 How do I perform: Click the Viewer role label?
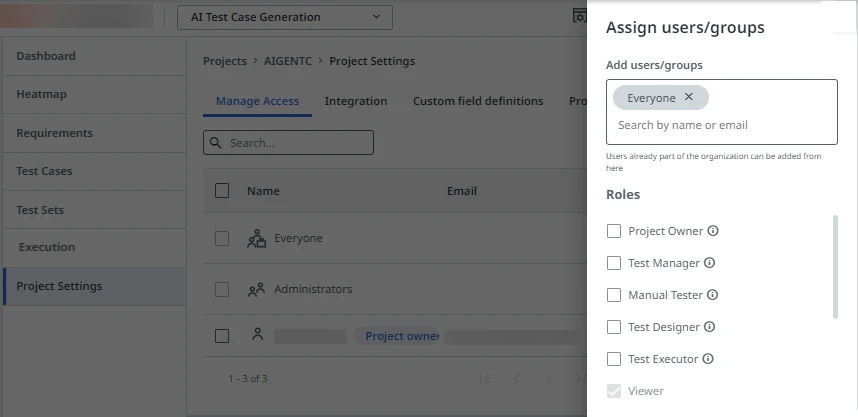[x=646, y=391]
